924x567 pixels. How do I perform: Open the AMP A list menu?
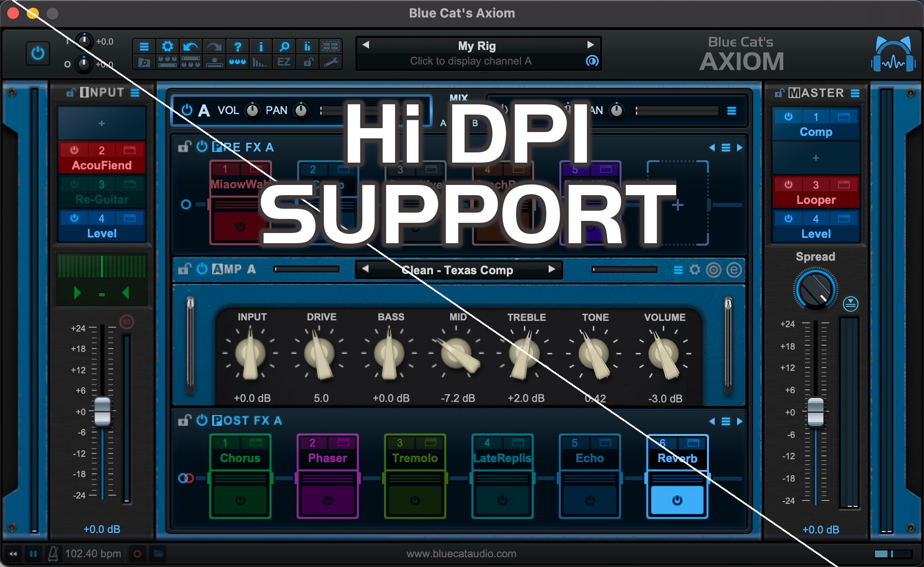pos(678,270)
